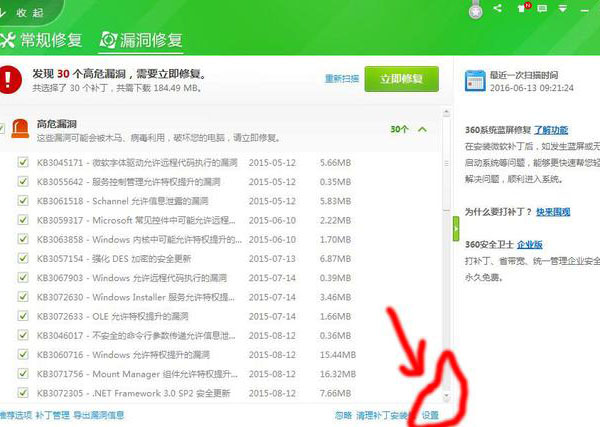Open the 了解功能 link
The width and height of the screenshot is (600, 427).
[x=551, y=130]
